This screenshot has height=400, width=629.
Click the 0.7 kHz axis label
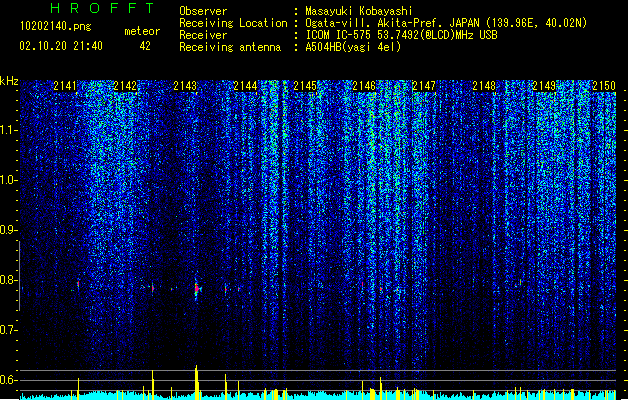click(x=8, y=330)
